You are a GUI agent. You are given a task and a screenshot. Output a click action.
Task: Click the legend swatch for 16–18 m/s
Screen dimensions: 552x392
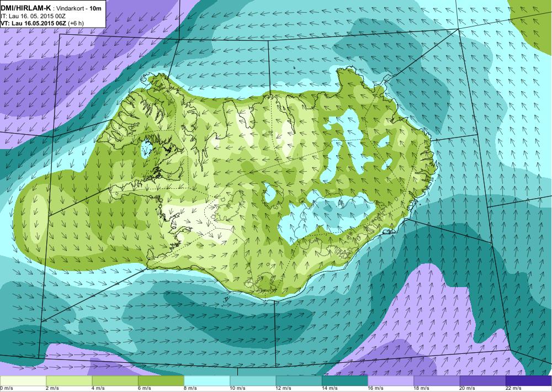(x=391, y=381)
